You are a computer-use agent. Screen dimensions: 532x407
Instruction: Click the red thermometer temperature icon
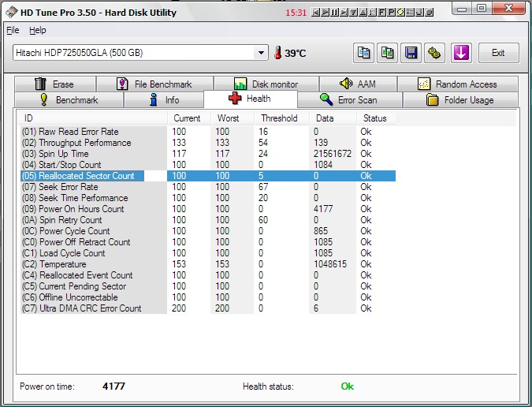277,53
